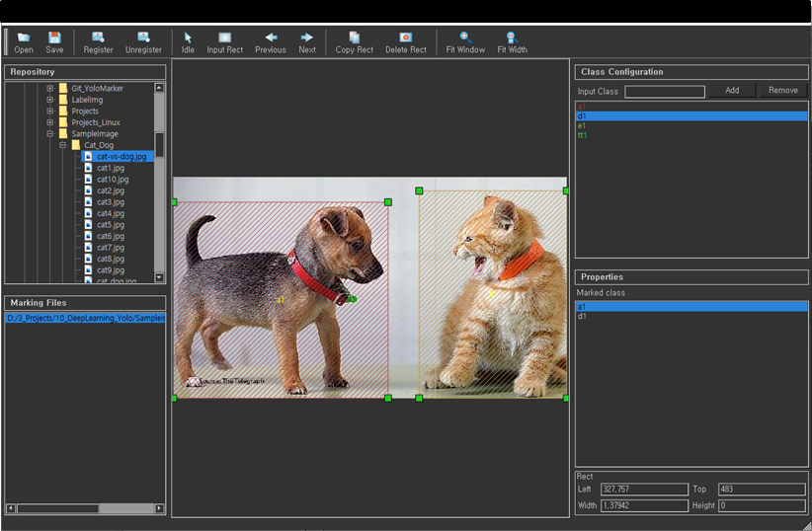
Task: Open cat2.jpg from the tree
Action: coord(111,190)
